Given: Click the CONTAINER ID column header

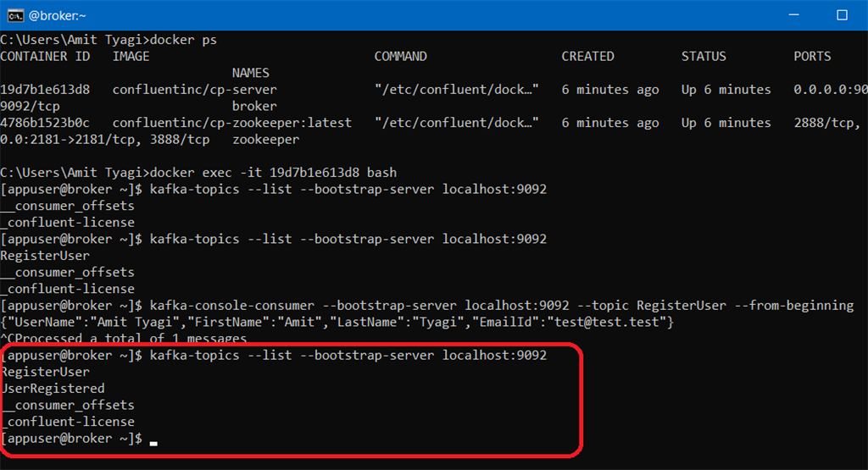Looking at the screenshot, I should [45, 57].
